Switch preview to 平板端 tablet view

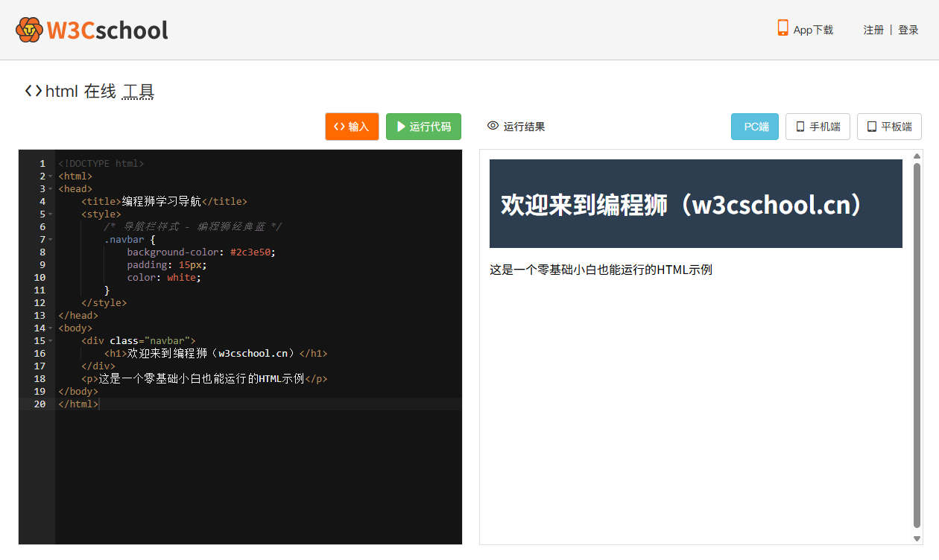tap(889, 127)
